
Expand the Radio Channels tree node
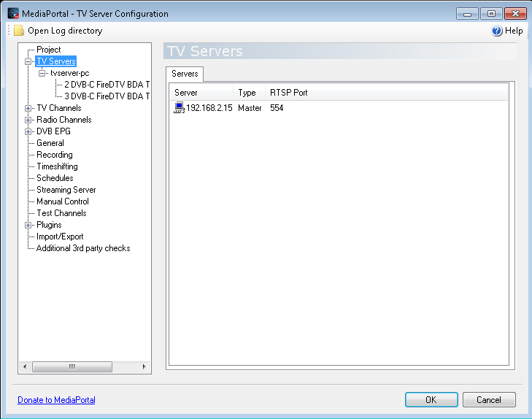tap(29, 120)
